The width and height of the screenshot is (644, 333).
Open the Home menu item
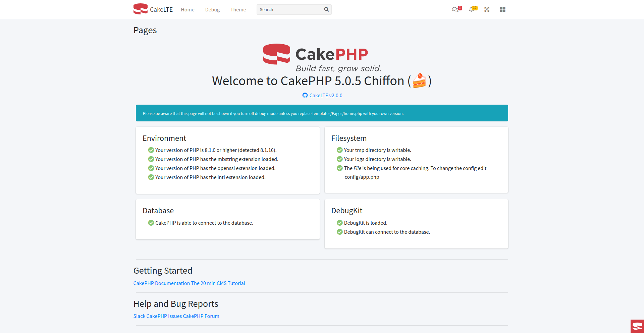[x=187, y=9]
